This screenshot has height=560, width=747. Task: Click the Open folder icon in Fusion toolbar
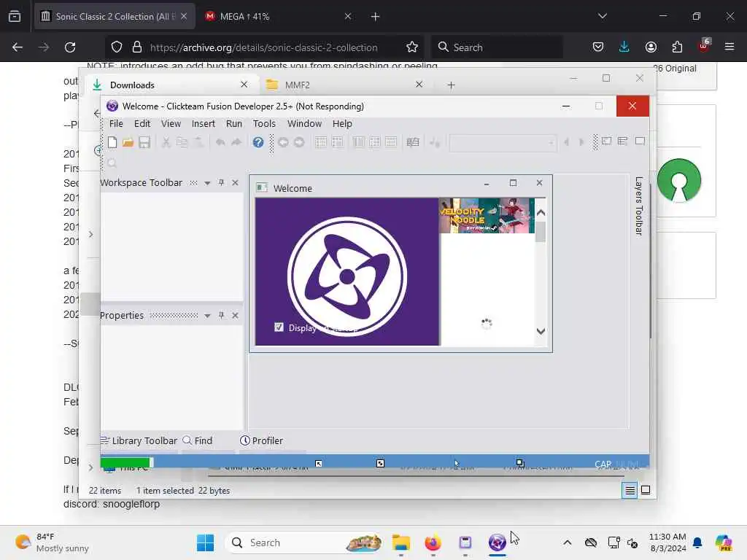pyautogui.click(x=128, y=142)
